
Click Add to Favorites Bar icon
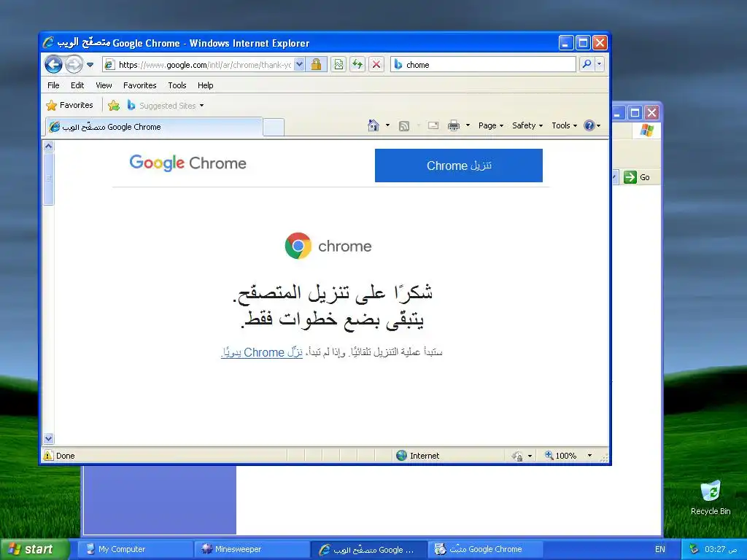(113, 105)
